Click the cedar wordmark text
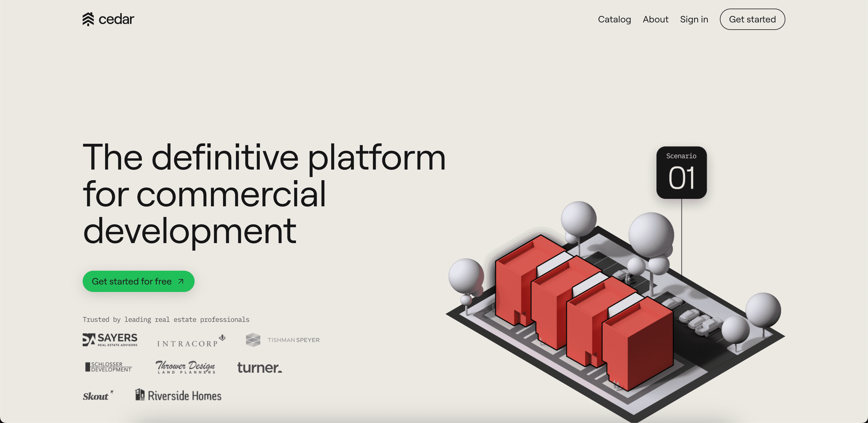Image resolution: width=868 pixels, height=423 pixels. tap(116, 19)
